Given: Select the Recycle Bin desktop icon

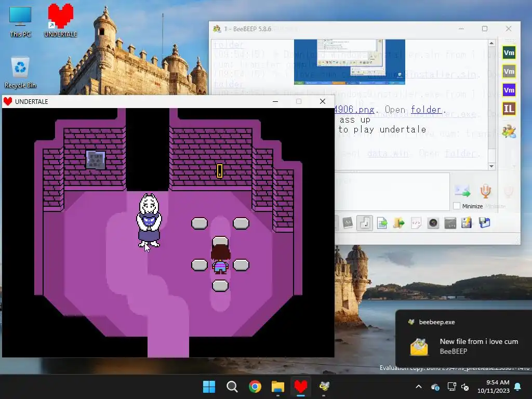Looking at the screenshot, I should pos(20,73).
